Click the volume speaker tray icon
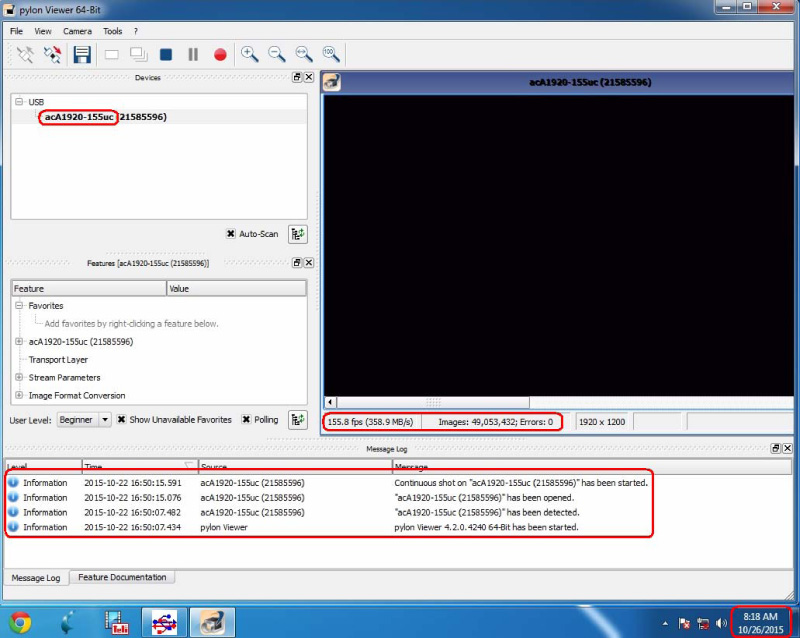This screenshot has width=800, height=638. (721, 623)
